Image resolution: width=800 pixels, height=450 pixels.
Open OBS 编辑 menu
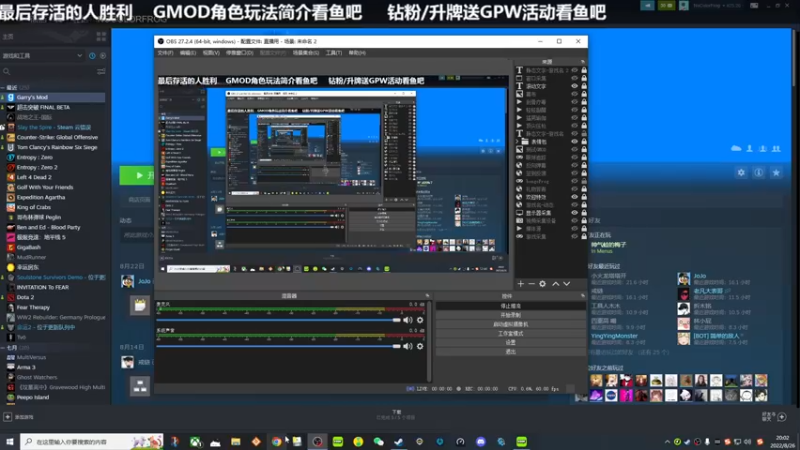tap(188, 53)
